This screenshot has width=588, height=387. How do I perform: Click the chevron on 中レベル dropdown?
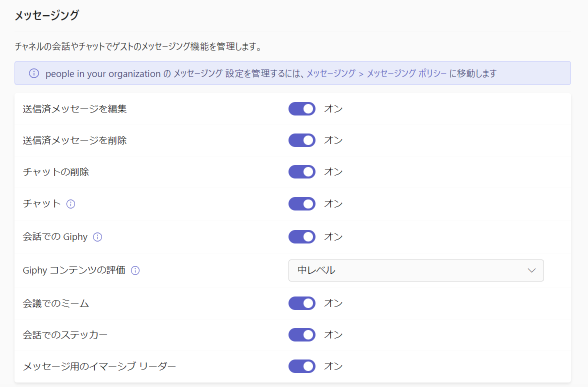click(531, 270)
